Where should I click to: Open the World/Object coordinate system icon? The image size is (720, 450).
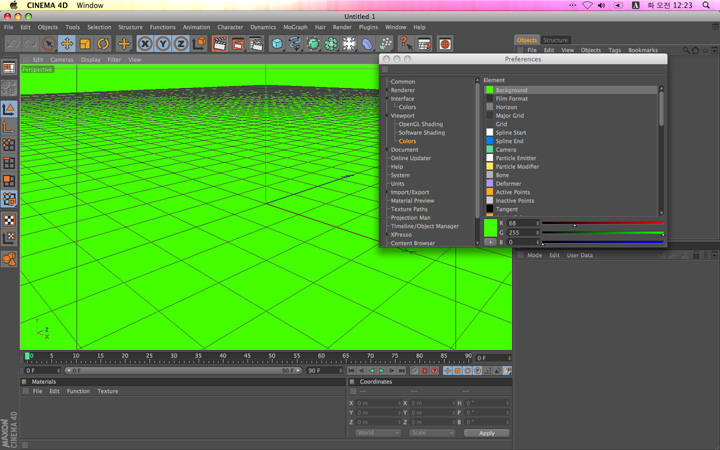tap(199, 44)
